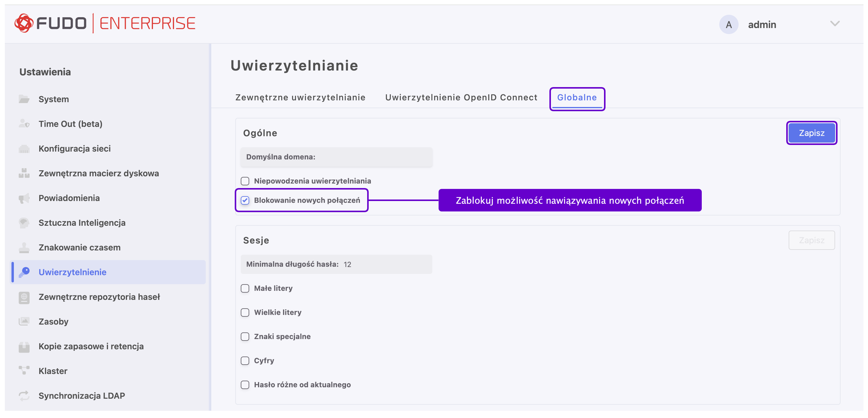
Task: Click the Kopie zapasowe i retencja icon
Action: click(24, 346)
